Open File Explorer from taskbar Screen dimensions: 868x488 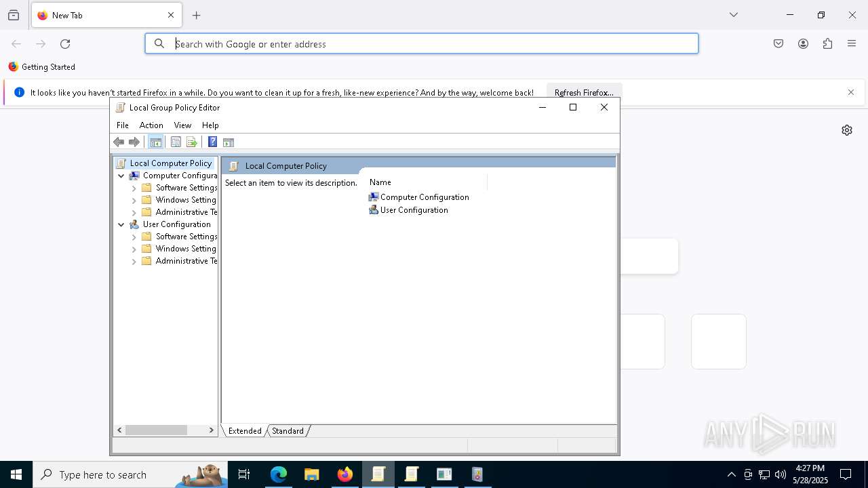pos(312,475)
